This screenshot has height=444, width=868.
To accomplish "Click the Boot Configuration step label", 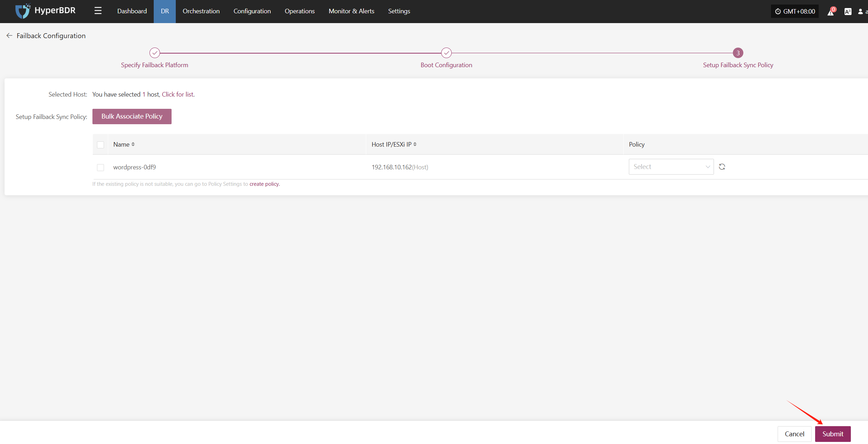I will pyautogui.click(x=446, y=65).
